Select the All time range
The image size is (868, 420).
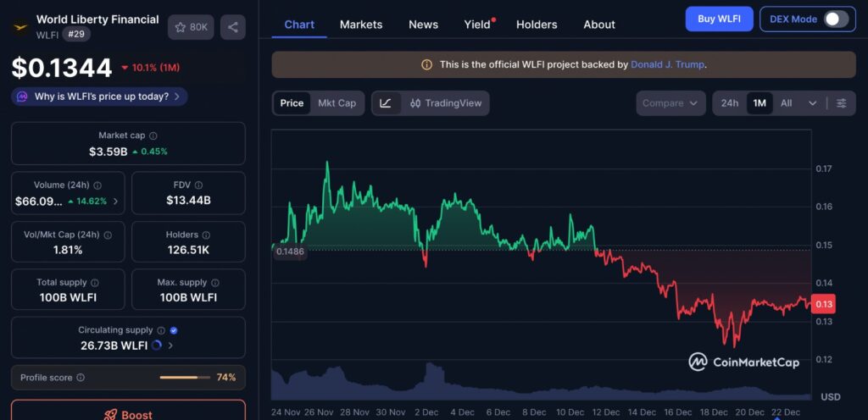[786, 103]
